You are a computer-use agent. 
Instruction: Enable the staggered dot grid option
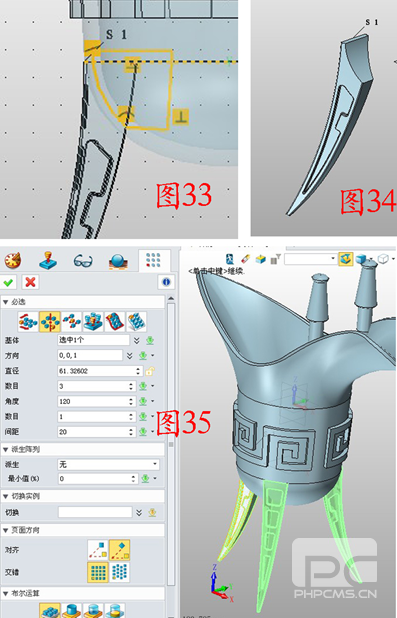tap(119, 572)
